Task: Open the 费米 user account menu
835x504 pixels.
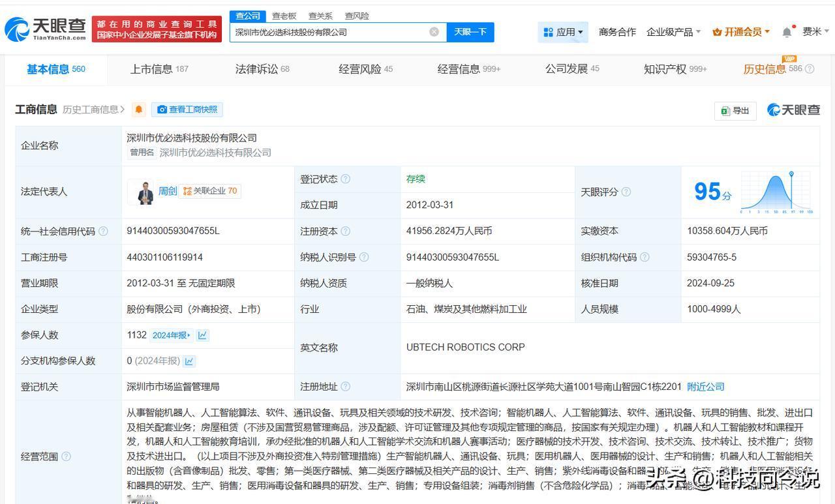Action: click(815, 32)
